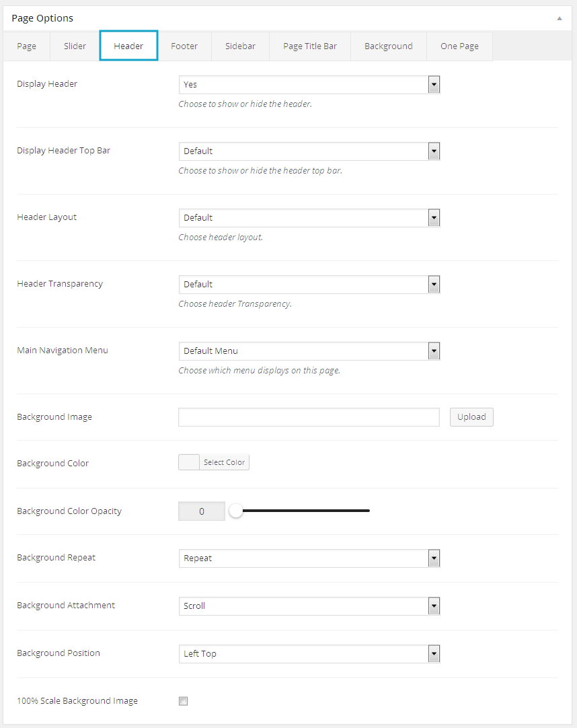Enable 100% Scale Background Image checkbox

183,701
